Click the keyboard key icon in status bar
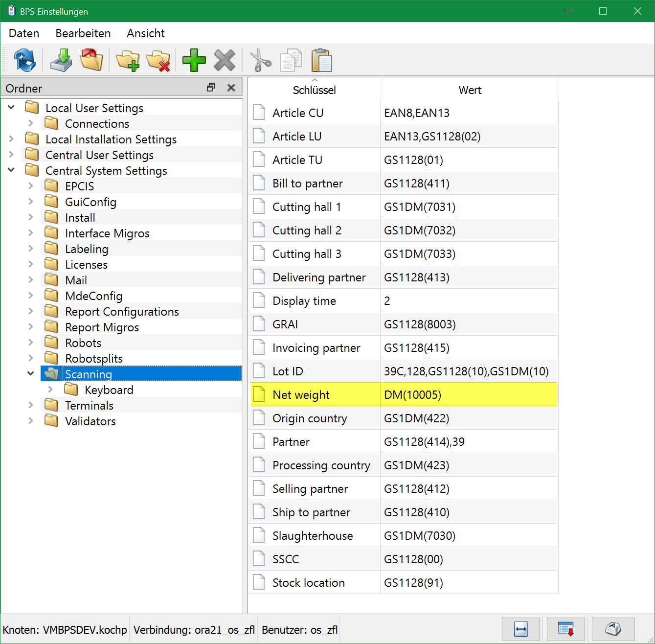The image size is (655, 644). [613, 629]
